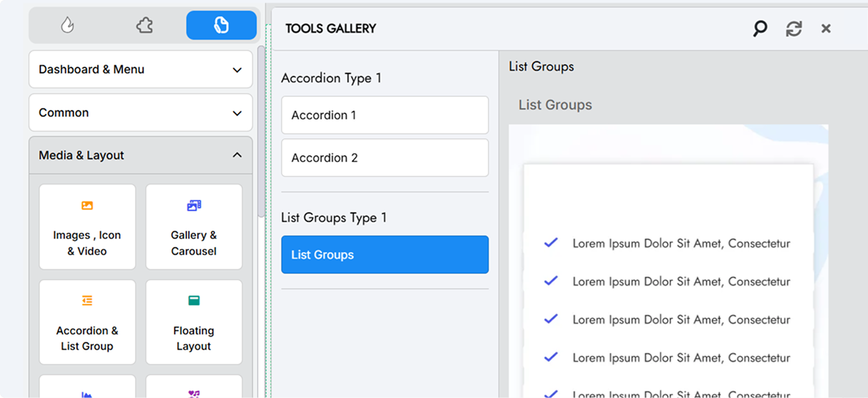This screenshot has width=868, height=398.
Task: Click the left sidebar vertical scrollbar
Action: pos(261,131)
